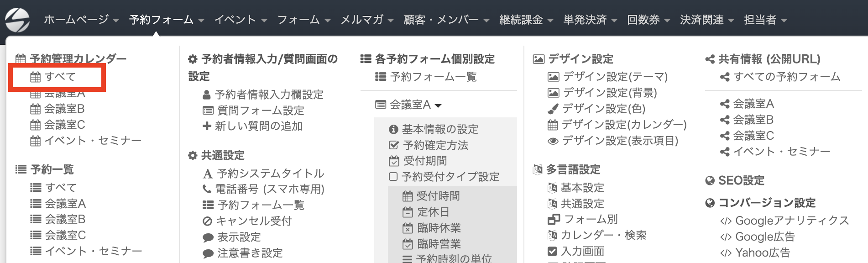Open すべて calendar under 予約管理カレンダー
The height and width of the screenshot is (263, 868).
point(53,77)
